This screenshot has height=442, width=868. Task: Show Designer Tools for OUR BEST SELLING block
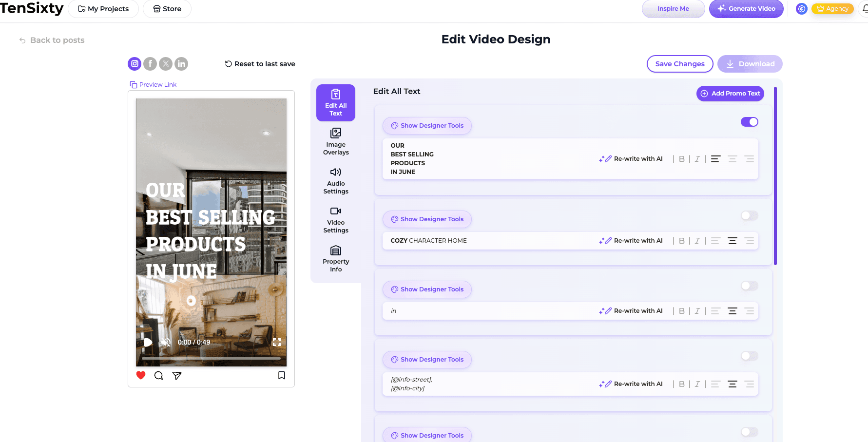pyautogui.click(x=427, y=126)
